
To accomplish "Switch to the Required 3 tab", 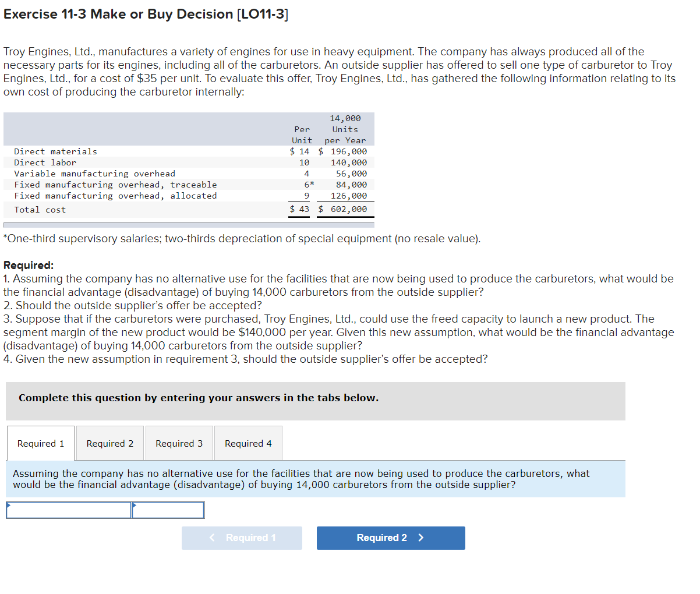I will [x=179, y=443].
